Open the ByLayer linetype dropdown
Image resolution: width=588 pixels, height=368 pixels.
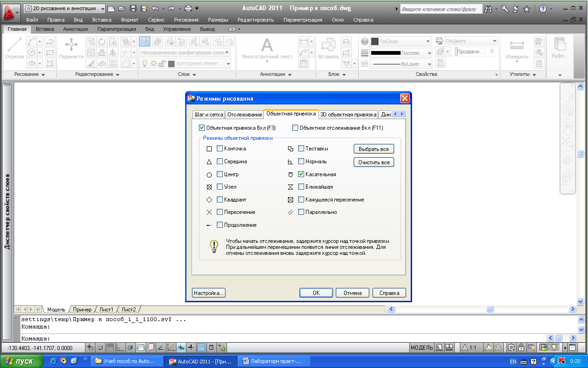point(401,64)
